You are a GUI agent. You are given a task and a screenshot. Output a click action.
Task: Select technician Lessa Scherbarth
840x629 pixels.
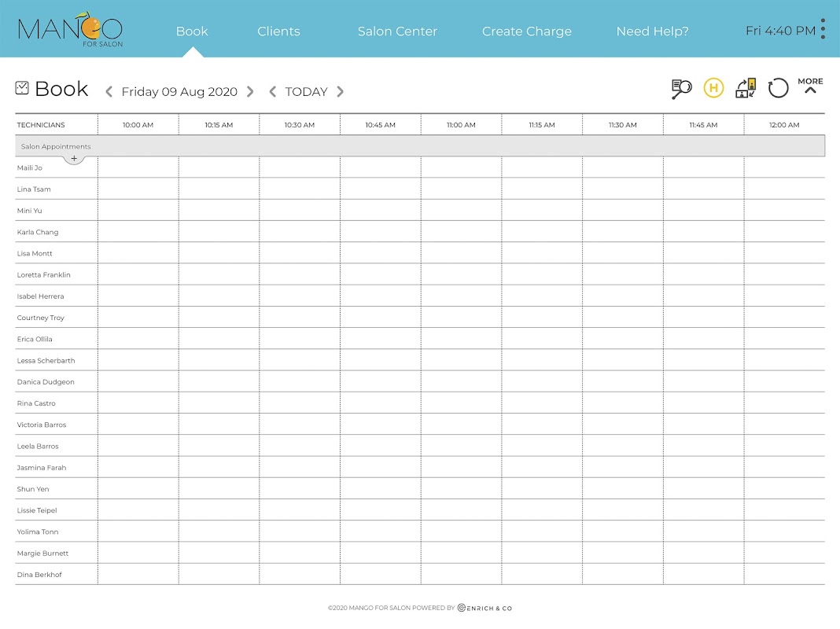coord(46,360)
